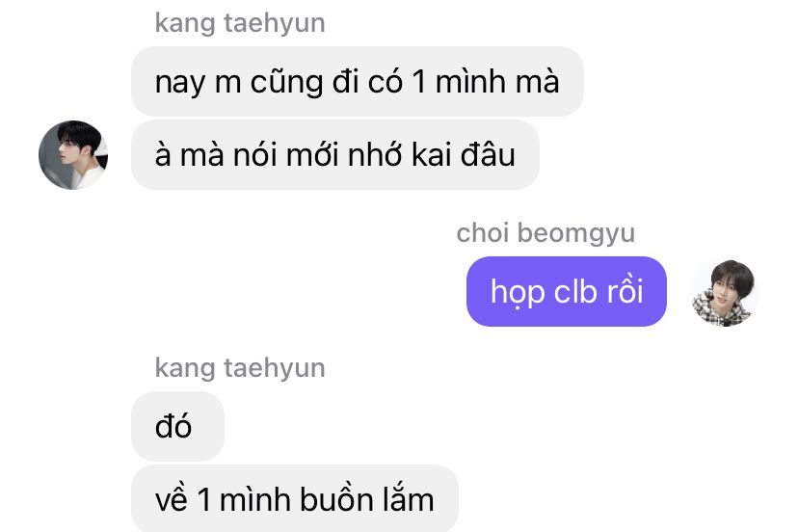Click the digit '1' in the first message
Image resolution: width=798 pixels, height=532 pixels.
click(419, 82)
